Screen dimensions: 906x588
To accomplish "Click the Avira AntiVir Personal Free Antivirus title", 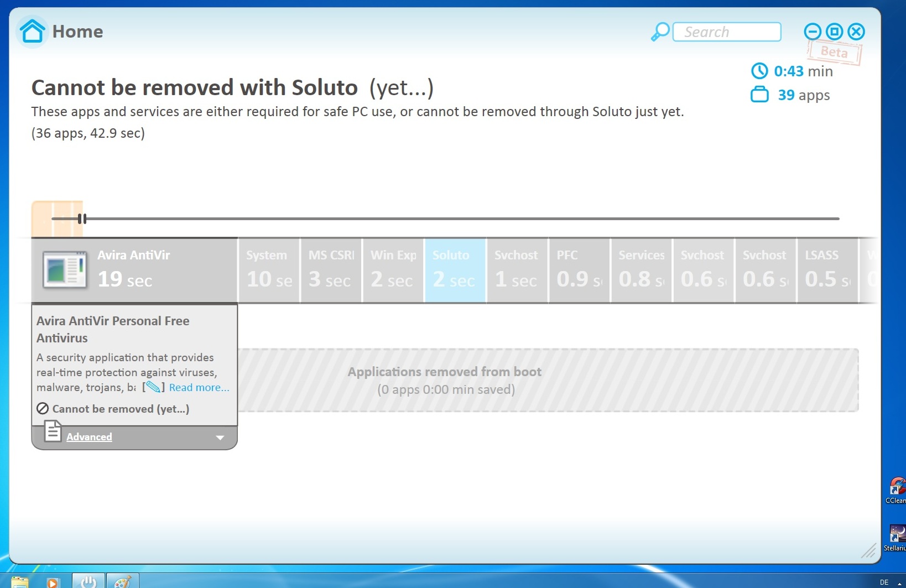I will click(x=113, y=330).
